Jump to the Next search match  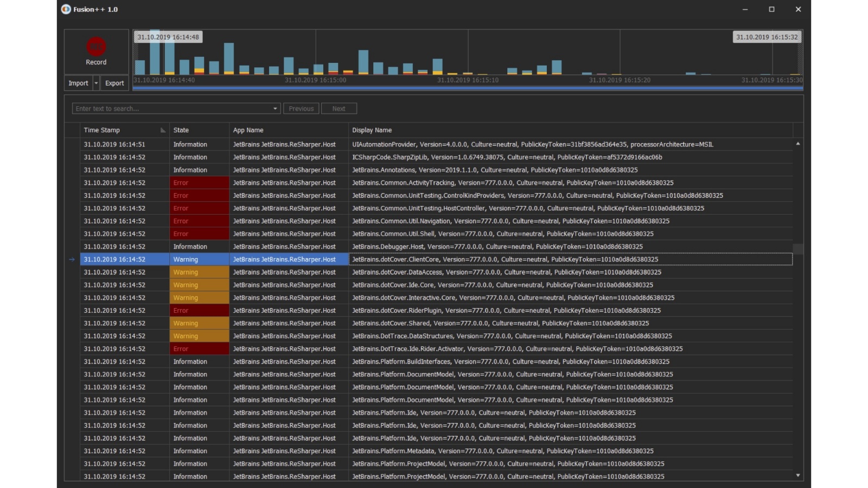(339, 108)
